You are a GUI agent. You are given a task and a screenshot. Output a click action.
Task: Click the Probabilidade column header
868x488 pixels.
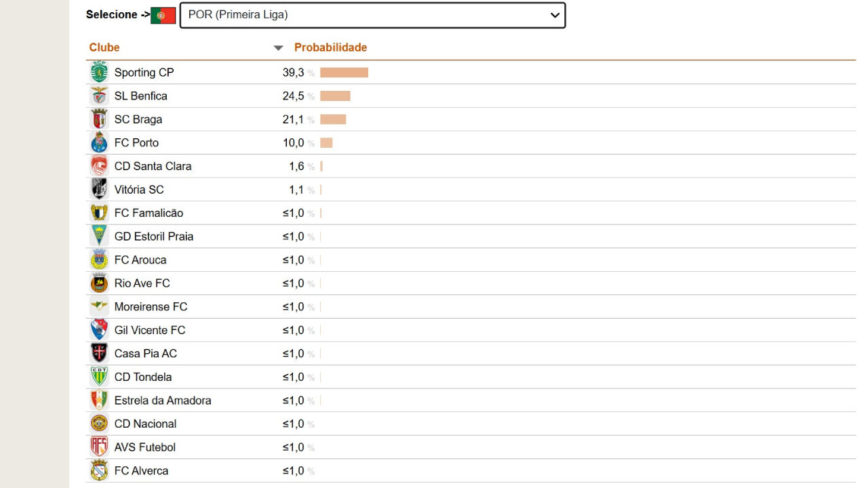(x=330, y=47)
